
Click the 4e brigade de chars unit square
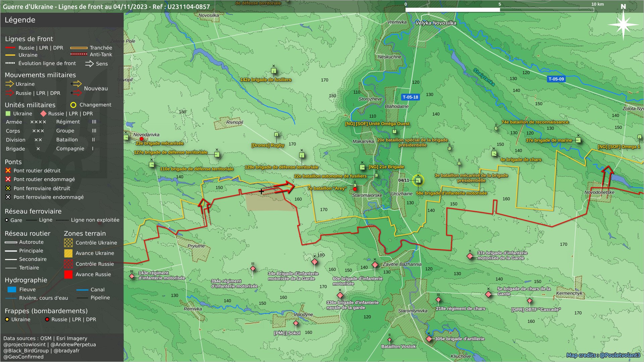494,154
